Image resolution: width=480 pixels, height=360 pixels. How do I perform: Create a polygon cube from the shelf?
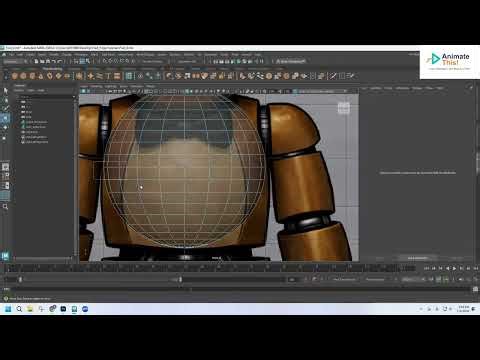click(23, 76)
